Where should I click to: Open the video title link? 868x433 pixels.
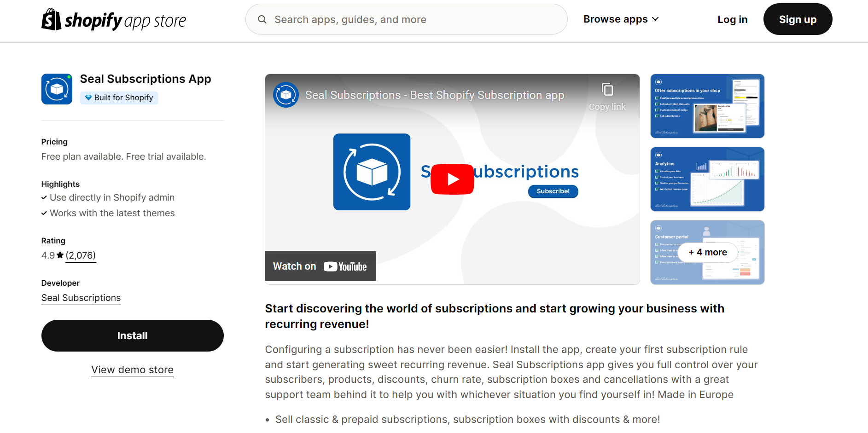click(x=435, y=95)
